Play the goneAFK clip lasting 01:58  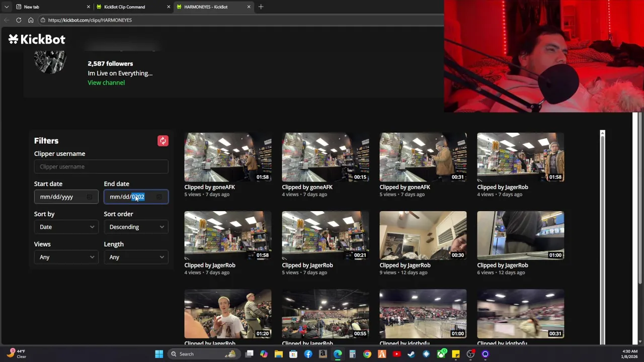[x=228, y=157]
